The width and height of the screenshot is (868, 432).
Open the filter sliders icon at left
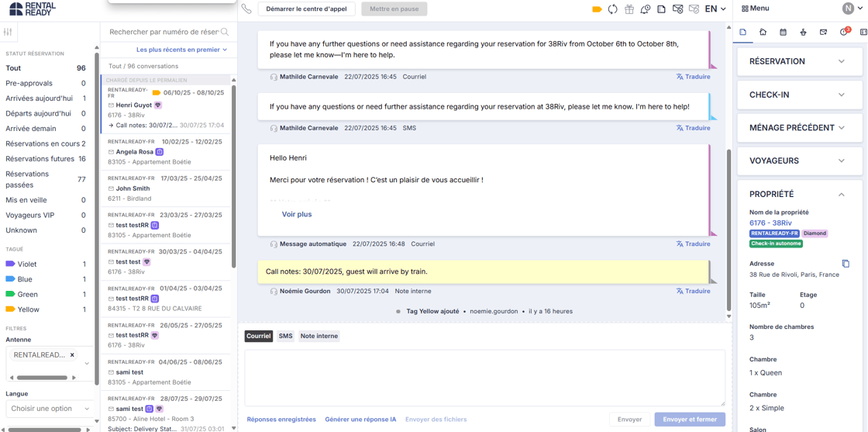pos(8,32)
